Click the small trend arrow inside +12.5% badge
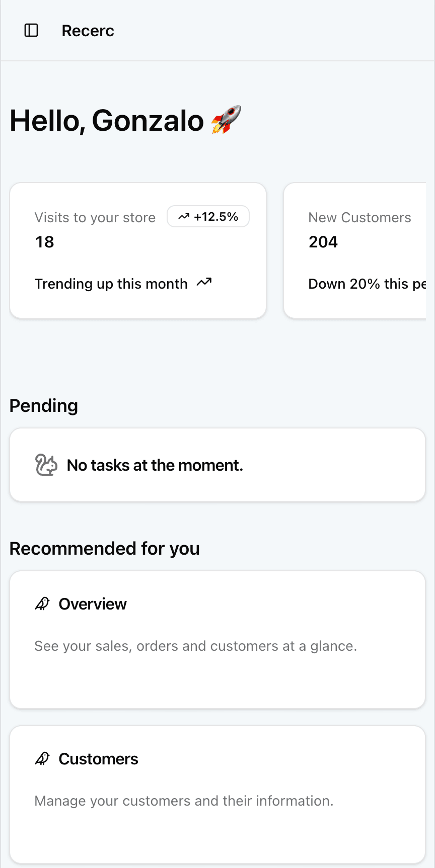Image resolution: width=435 pixels, height=868 pixels. [184, 216]
